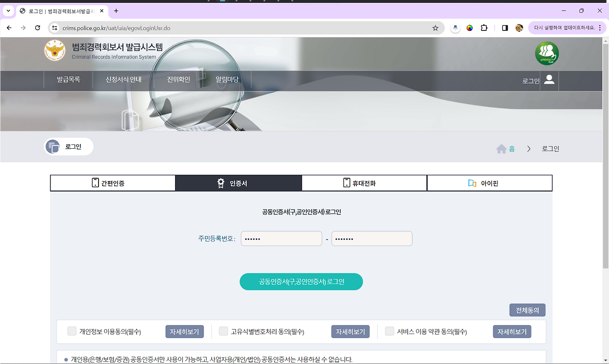609x364 pixels.
Task: Click the certificate icon on 인증서 tab
Action: (220, 182)
